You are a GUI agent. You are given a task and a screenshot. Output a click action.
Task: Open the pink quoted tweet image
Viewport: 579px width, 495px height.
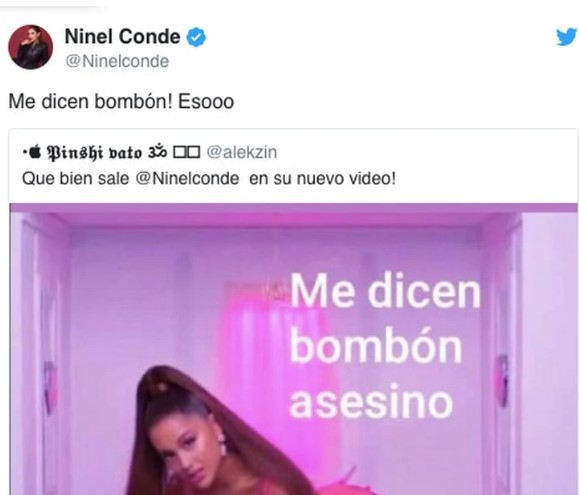coord(293,349)
